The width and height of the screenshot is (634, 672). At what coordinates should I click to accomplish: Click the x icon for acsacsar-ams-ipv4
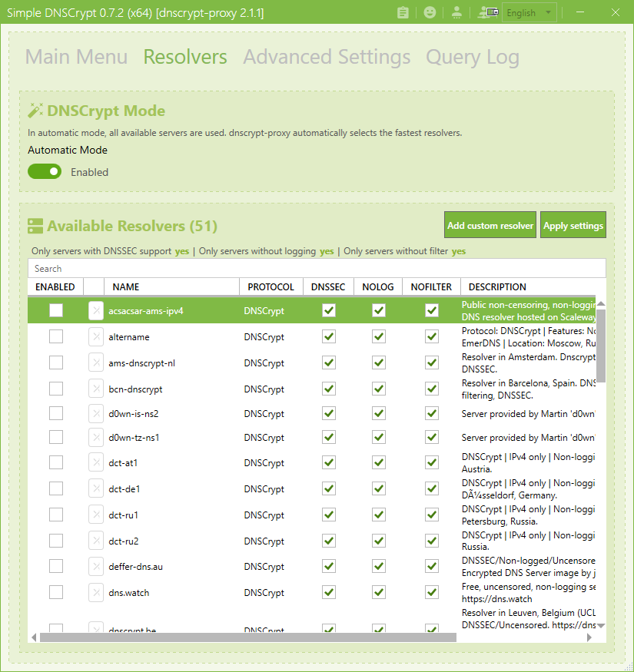click(96, 311)
